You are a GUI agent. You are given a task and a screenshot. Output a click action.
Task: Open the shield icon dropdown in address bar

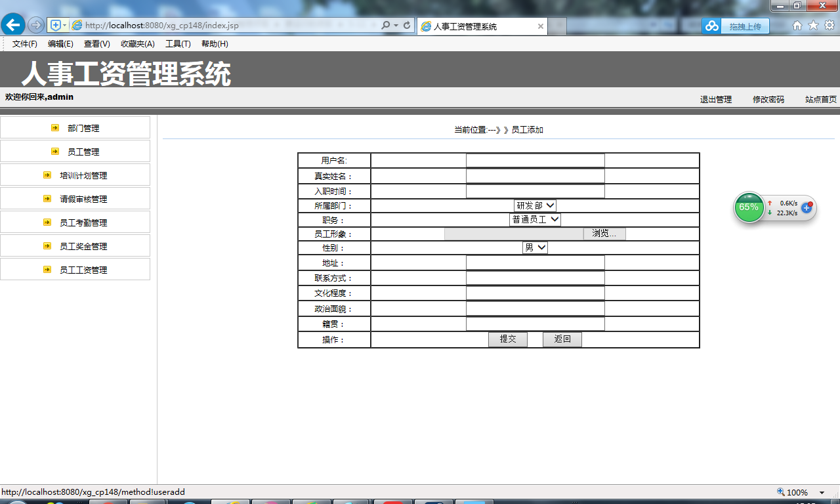64,26
